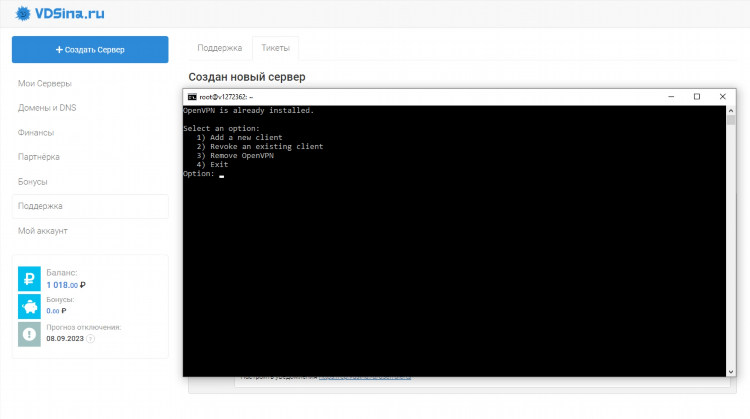Click the '4) Exit' line
Viewport: 750px width, 419px height.
[x=212, y=165]
